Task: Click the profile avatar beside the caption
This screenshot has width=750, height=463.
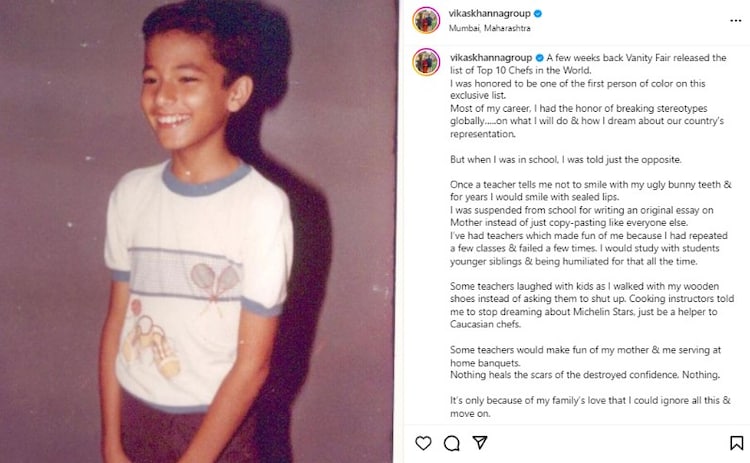Action: point(426,62)
